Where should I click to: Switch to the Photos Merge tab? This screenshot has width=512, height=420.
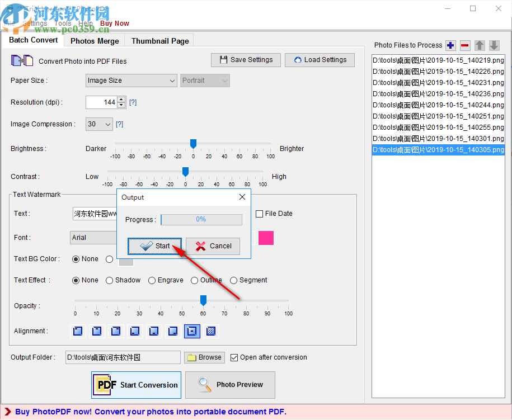tap(94, 40)
